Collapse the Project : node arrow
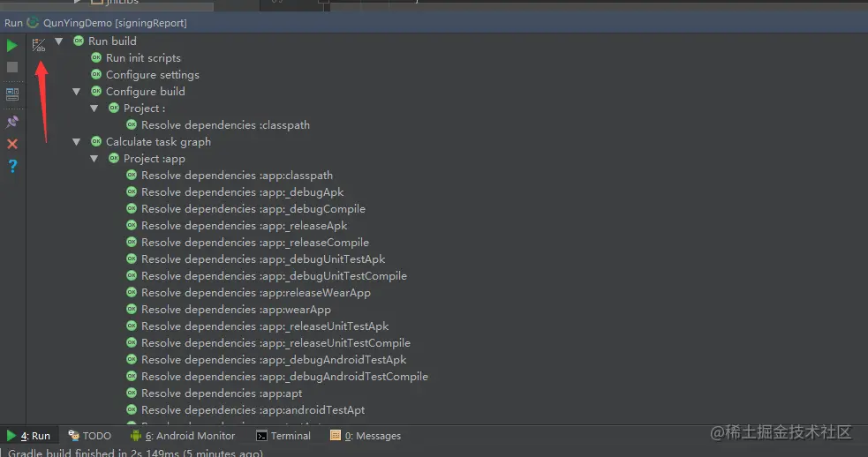Screen dimensions: 868x457 (94, 109)
